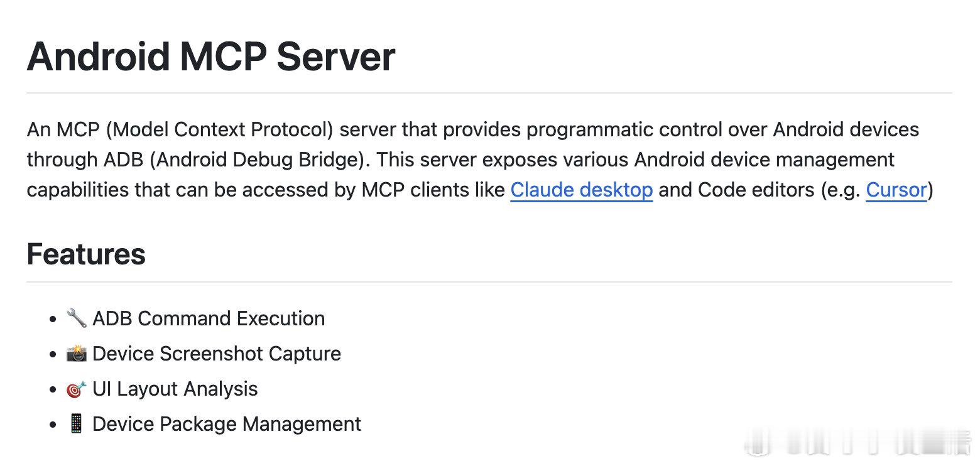Click the dart target emoji icon
Viewport: 980px width, 466px height.
(x=77, y=389)
